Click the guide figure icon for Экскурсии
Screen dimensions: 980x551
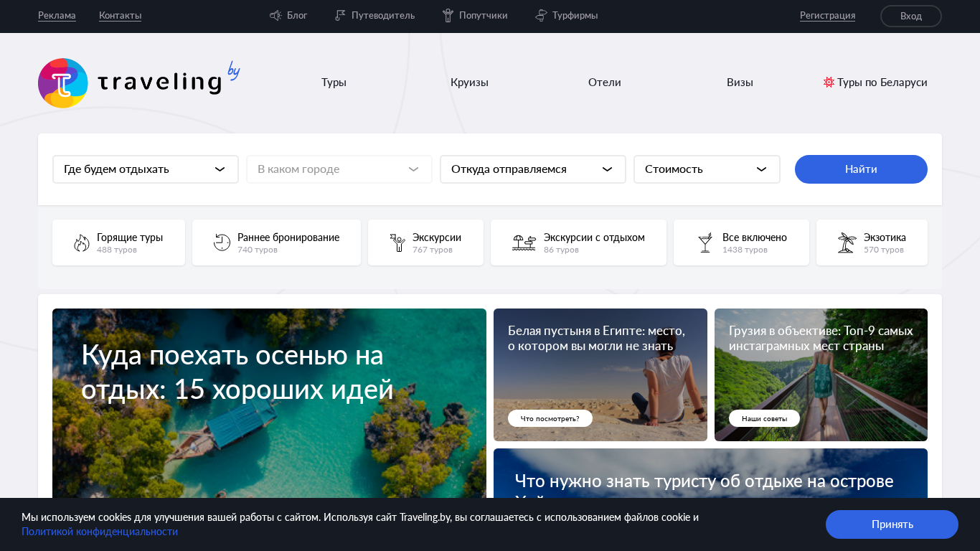(x=397, y=242)
